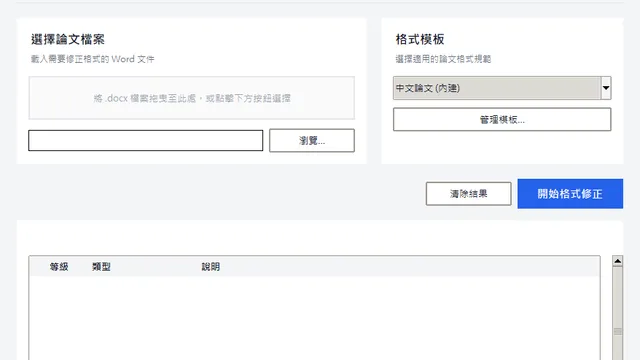Screen dimensions: 640x360
Task: Click the 等級 column header
Action: tap(59, 267)
